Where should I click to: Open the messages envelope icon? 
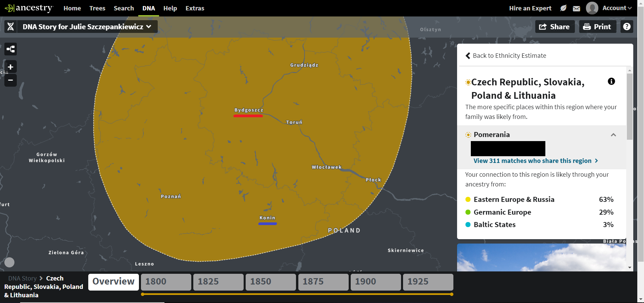[x=576, y=8]
